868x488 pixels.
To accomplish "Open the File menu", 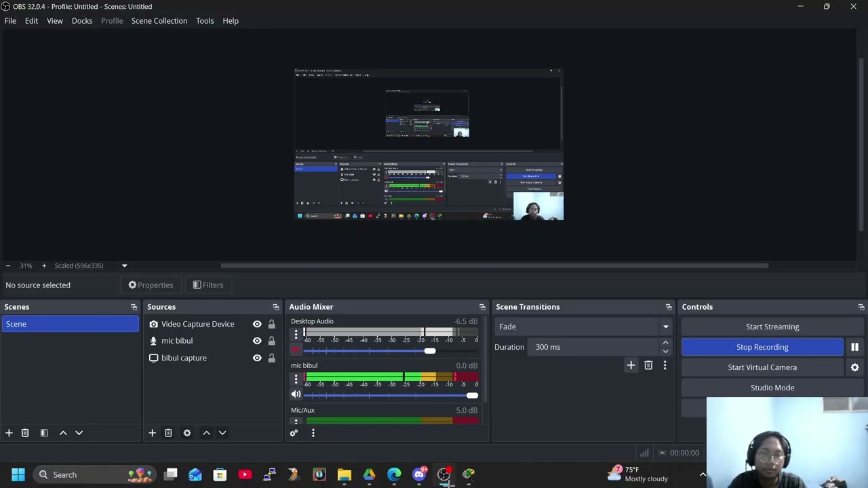I will 10,20.
